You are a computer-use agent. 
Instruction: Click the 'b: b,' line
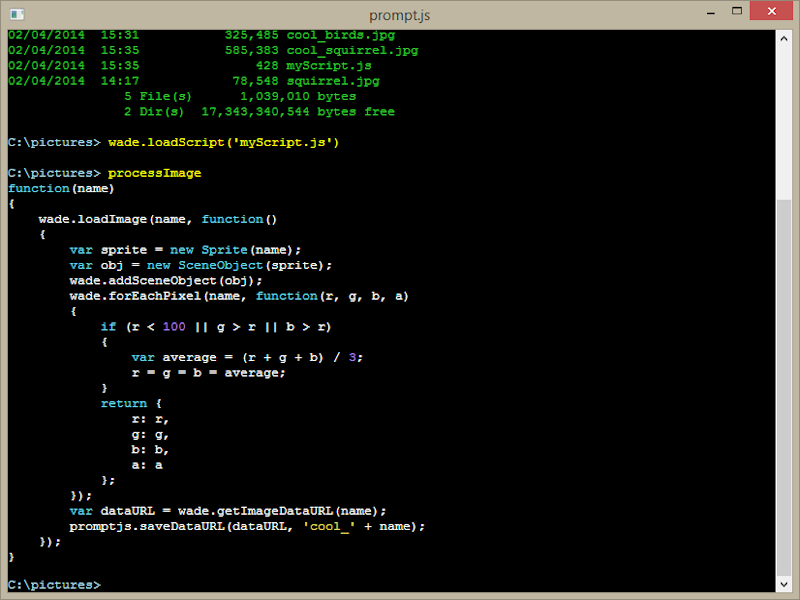tap(150, 449)
